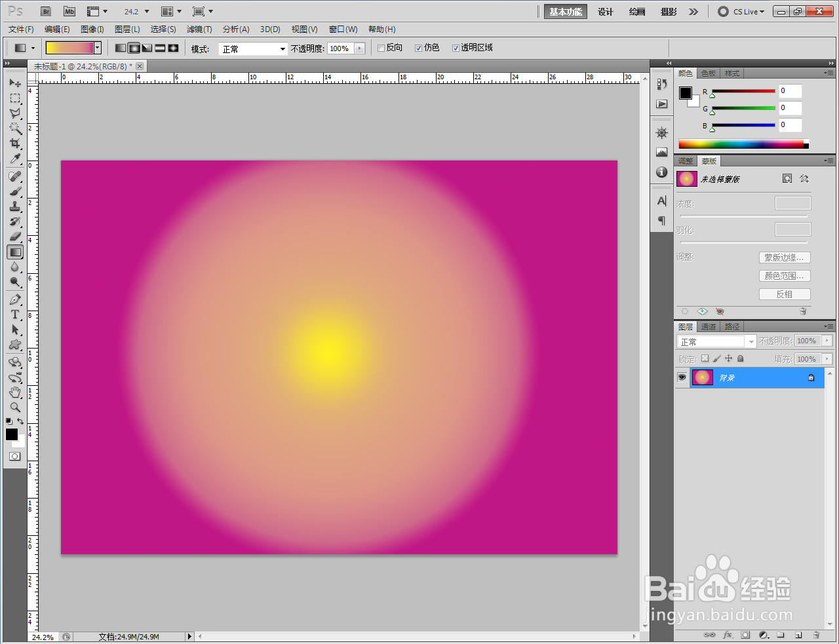Select the Hand tool
839x644 pixels.
pyautogui.click(x=15, y=392)
